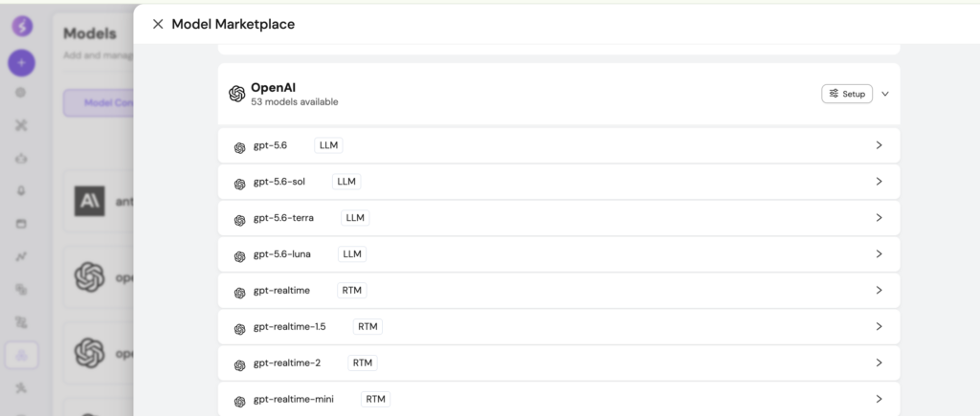
Task: Click the RTM tag on gpt-realtime-2
Action: tap(363, 362)
